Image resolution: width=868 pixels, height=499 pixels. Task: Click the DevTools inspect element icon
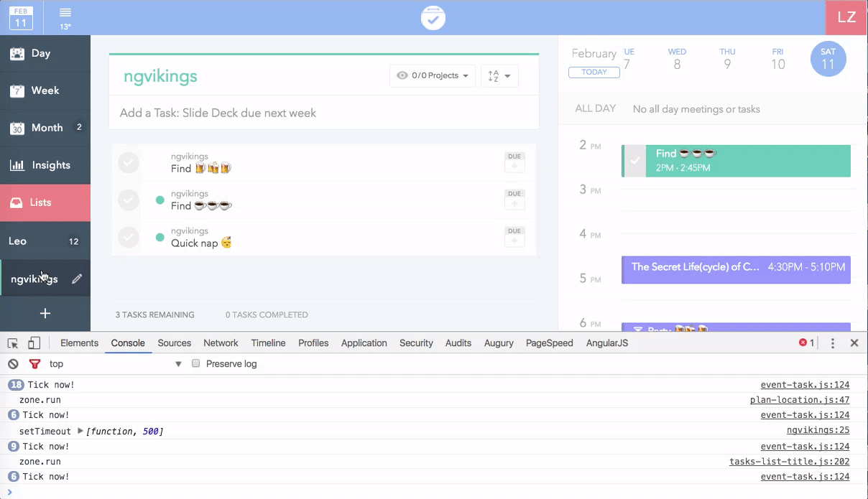click(13, 343)
